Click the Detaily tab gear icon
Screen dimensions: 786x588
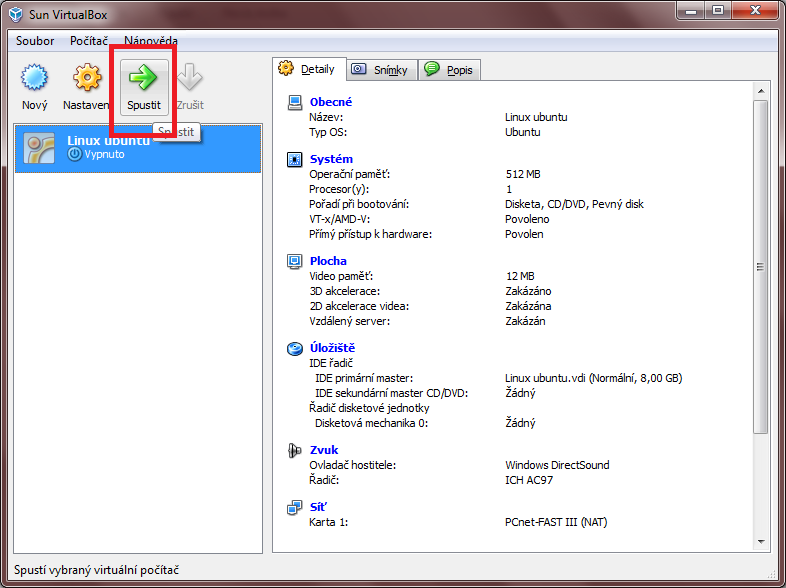click(x=286, y=68)
